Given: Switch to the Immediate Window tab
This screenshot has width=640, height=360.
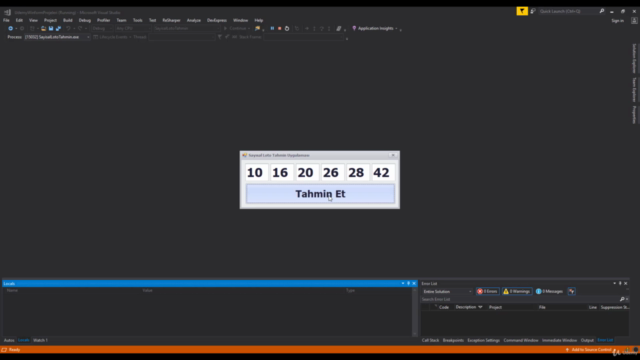Looking at the screenshot, I should (x=559, y=340).
